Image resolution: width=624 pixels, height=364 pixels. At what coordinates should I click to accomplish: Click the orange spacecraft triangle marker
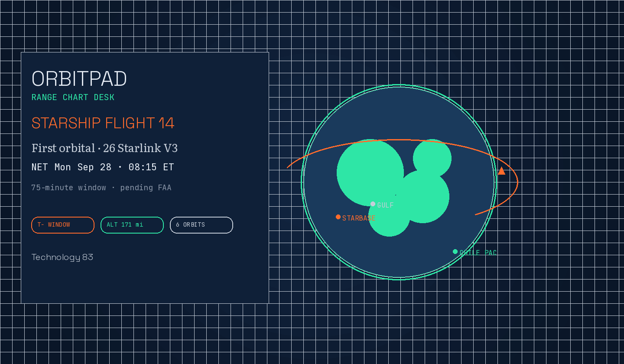pyautogui.click(x=501, y=171)
